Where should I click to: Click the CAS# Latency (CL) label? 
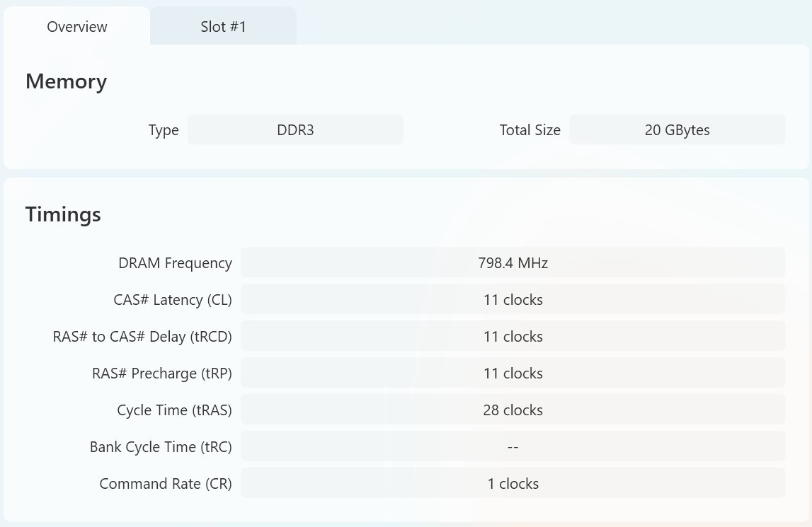(x=173, y=300)
